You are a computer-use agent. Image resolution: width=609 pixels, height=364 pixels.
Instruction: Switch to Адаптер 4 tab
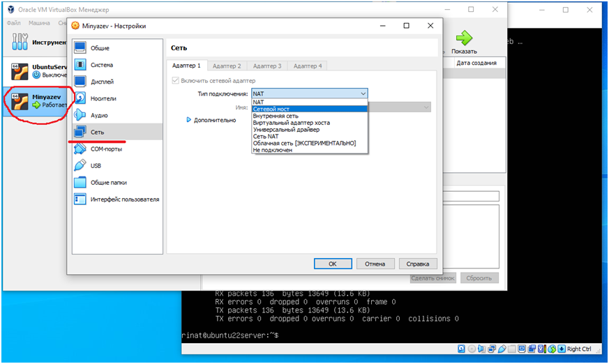pyautogui.click(x=308, y=66)
